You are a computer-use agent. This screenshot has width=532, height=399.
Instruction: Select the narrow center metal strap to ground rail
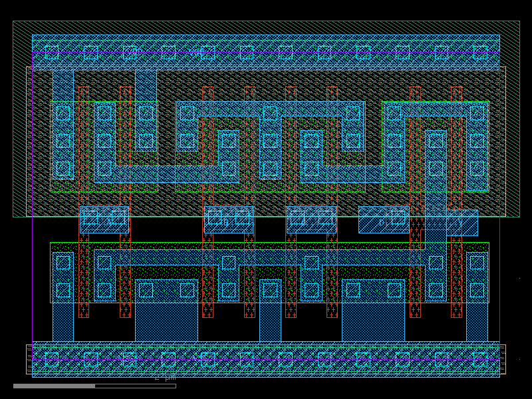pos(270,311)
